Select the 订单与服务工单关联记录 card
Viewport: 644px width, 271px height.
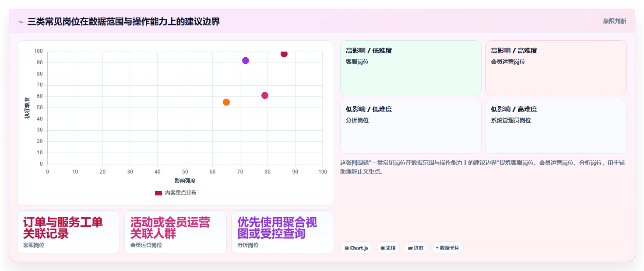click(x=68, y=232)
